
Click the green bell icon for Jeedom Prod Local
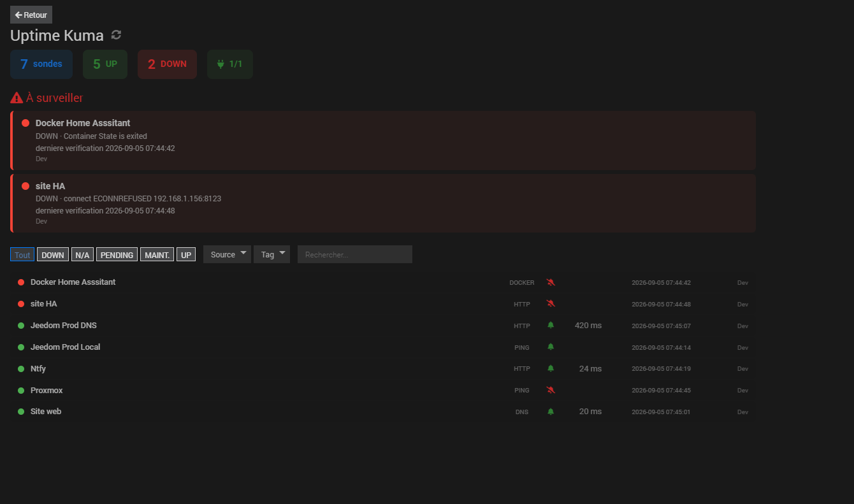[x=551, y=347]
